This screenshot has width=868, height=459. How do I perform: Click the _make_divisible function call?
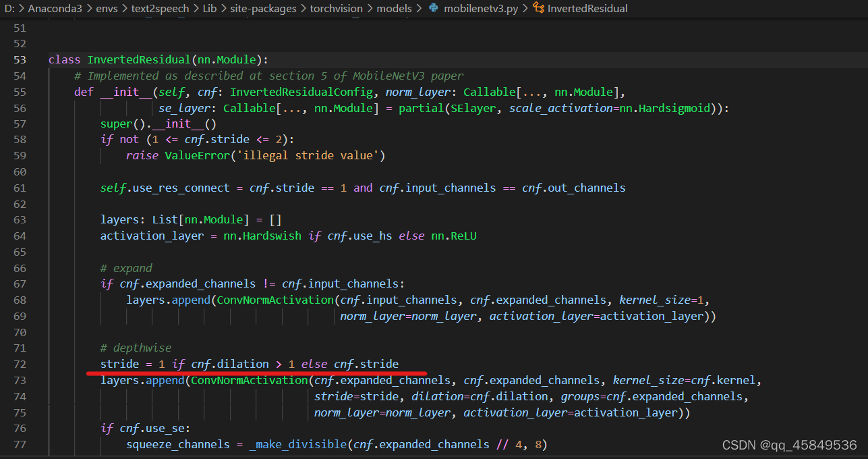click(295, 444)
